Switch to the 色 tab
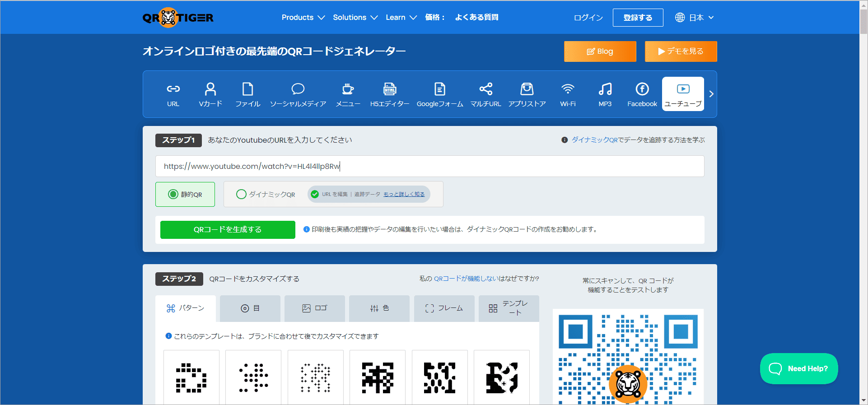This screenshot has height=405, width=868. coord(379,308)
